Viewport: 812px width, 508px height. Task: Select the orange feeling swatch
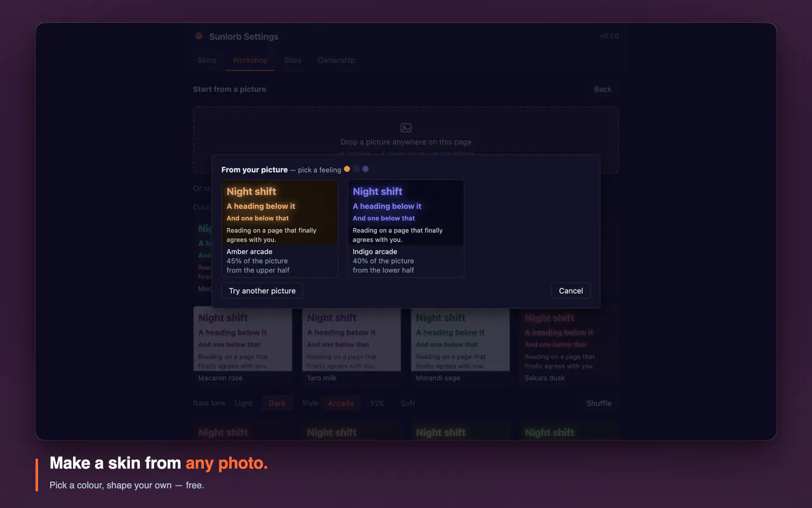point(347,169)
